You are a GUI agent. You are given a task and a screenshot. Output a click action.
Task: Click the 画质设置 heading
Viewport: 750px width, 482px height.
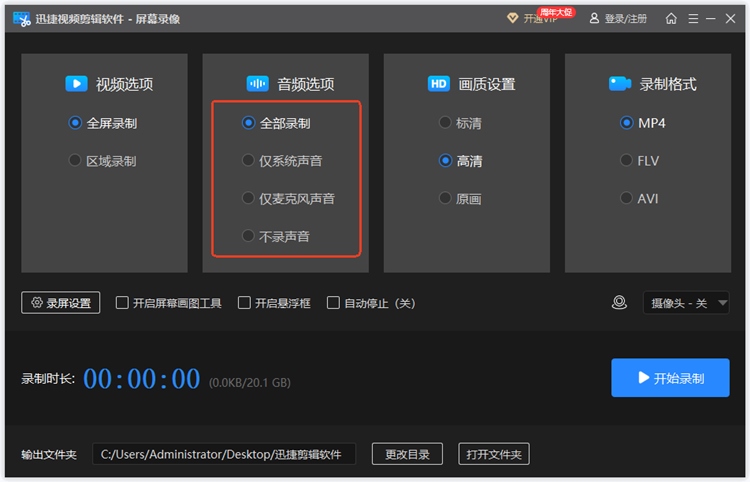tap(487, 84)
